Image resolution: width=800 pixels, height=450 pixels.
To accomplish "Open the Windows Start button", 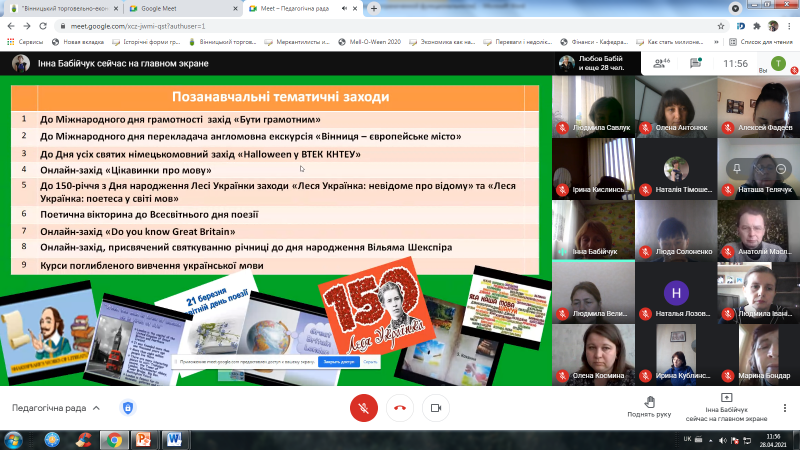I will [13, 440].
